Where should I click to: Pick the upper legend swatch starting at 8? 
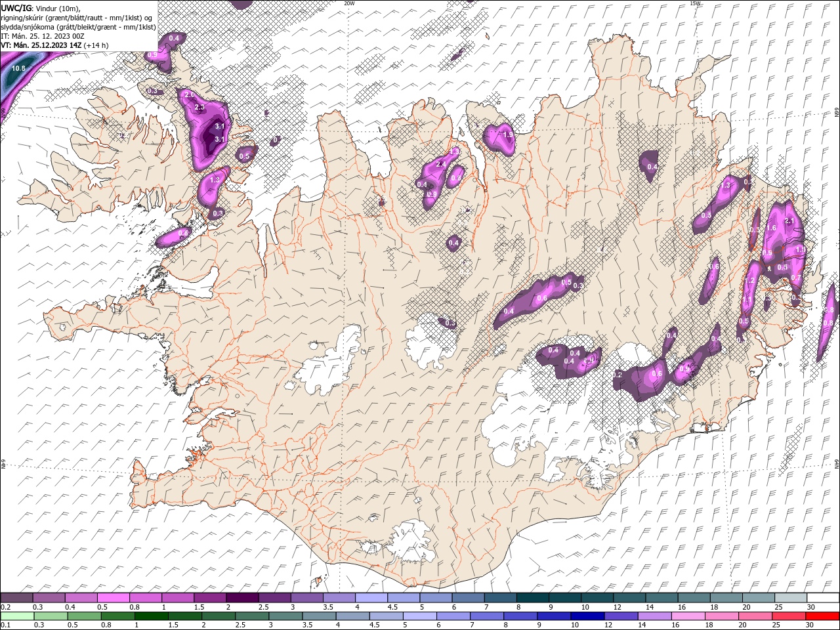click(x=533, y=598)
